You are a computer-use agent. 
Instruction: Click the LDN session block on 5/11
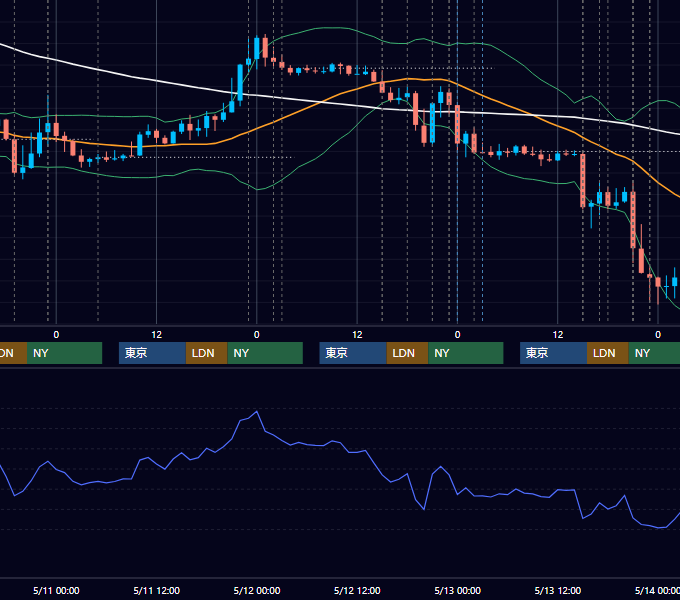(206, 353)
